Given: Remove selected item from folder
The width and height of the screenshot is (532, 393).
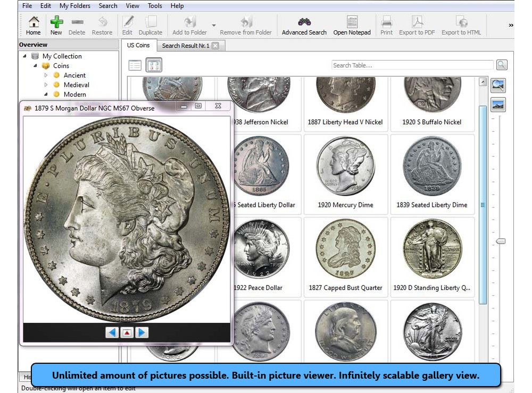Looking at the screenshot, I should click(x=246, y=25).
